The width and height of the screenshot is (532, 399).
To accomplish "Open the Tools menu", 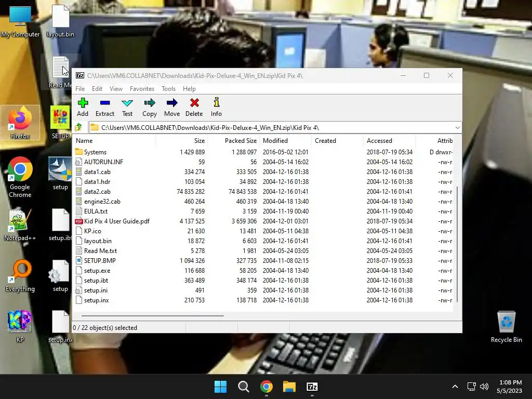I will click(x=169, y=88).
